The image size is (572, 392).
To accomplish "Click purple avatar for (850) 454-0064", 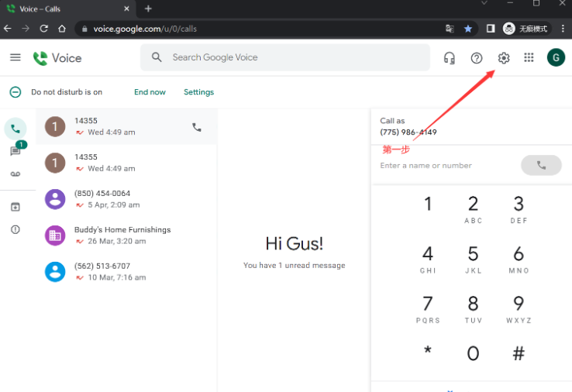I will 55,199.
